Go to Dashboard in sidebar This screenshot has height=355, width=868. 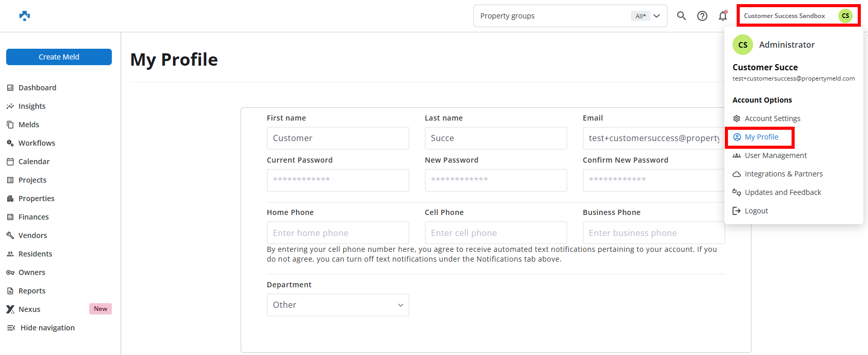coord(37,88)
